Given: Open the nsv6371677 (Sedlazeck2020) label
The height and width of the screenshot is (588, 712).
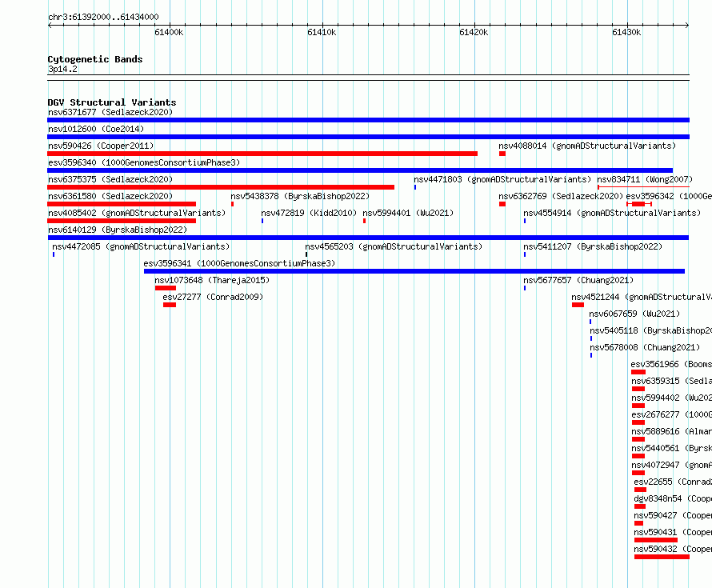Looking at the screenshot, I should pyautogui.click(x=110, y=112).
